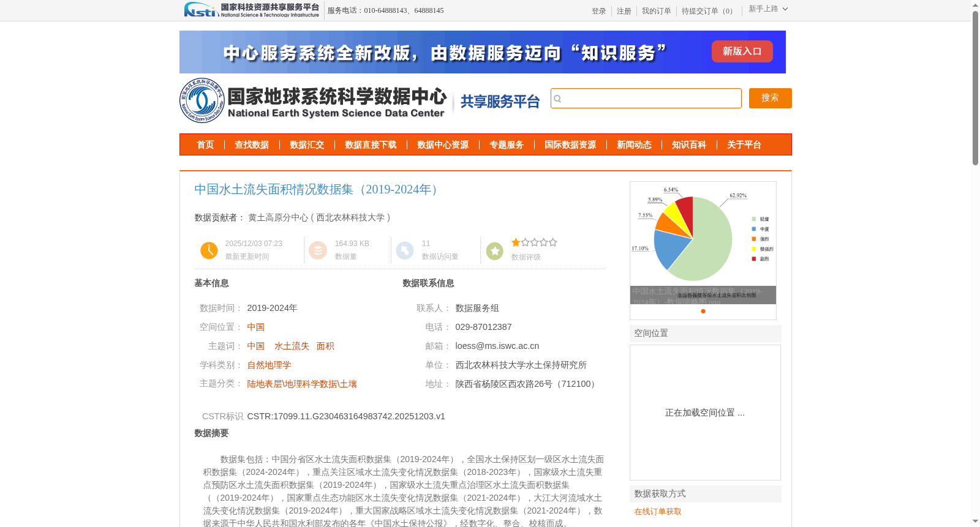The height and width of the screenshot is (527, 980).
Task: Click the first filled rating star
Action: (x=516, y=242)
